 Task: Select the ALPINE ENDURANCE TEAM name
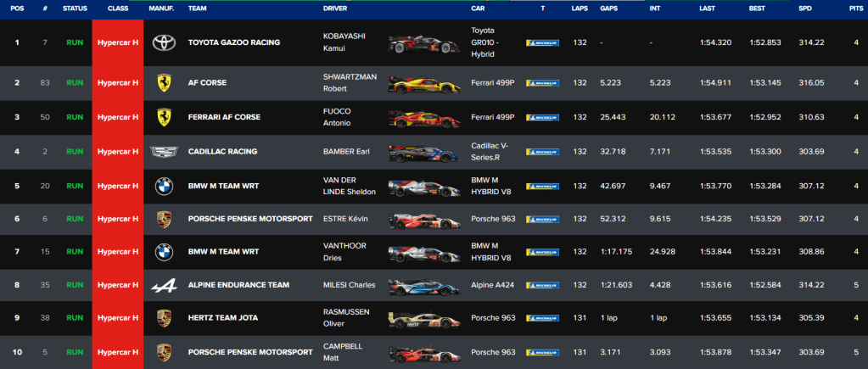click(238, 286)
